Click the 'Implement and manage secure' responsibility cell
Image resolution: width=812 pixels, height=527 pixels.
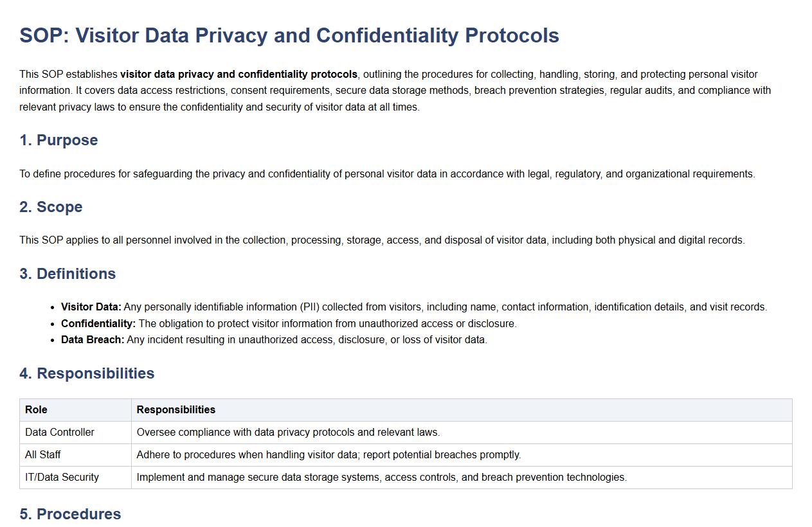381,477
